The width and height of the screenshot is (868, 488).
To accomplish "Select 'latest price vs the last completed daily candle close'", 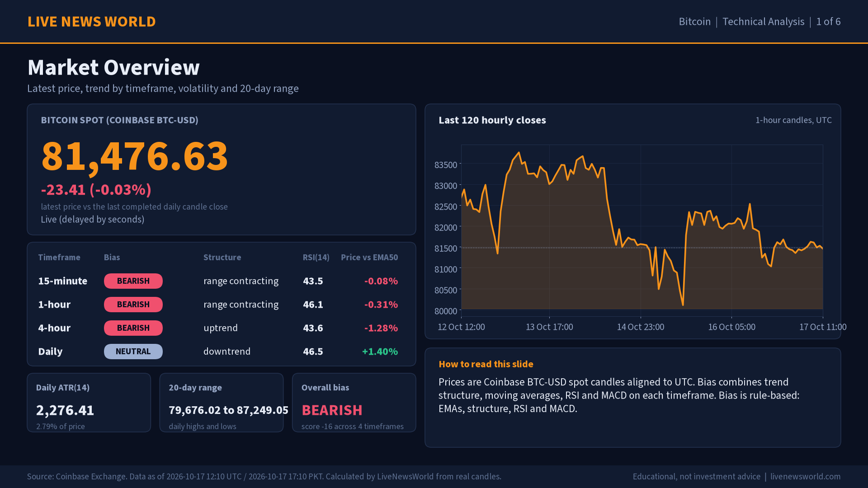I will pyautogui.click(x=134, y=206).
